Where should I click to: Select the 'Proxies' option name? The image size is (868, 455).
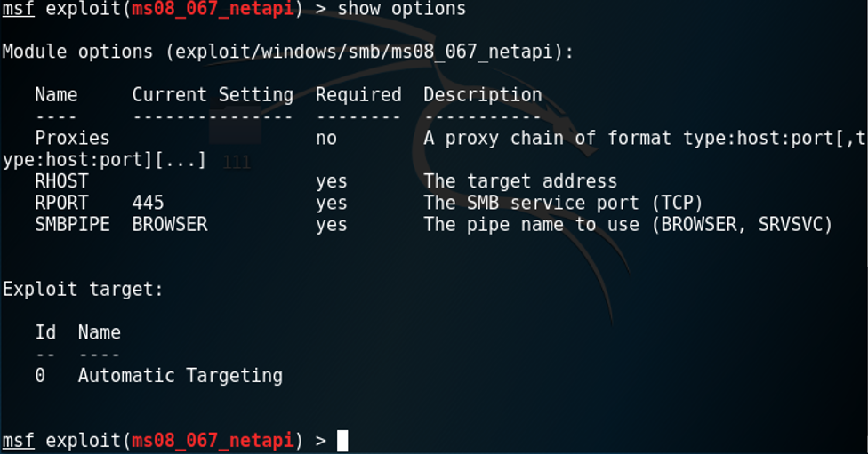72,138
